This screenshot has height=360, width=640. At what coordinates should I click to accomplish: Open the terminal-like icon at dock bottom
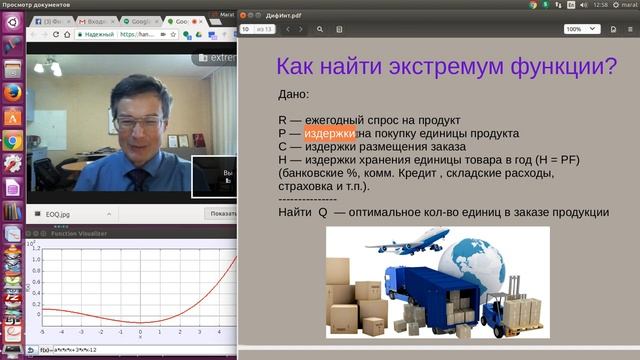(12, 351)
